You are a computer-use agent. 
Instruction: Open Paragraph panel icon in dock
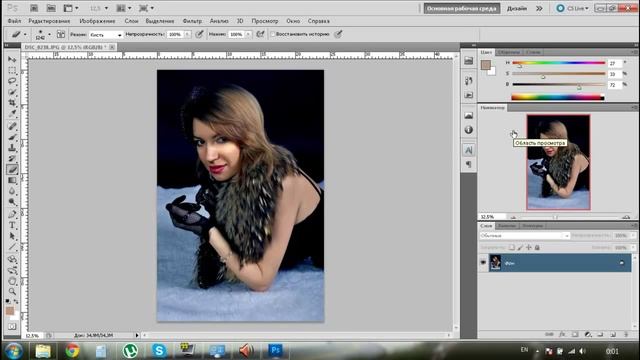pyautogui.click(x=469, y=164)
